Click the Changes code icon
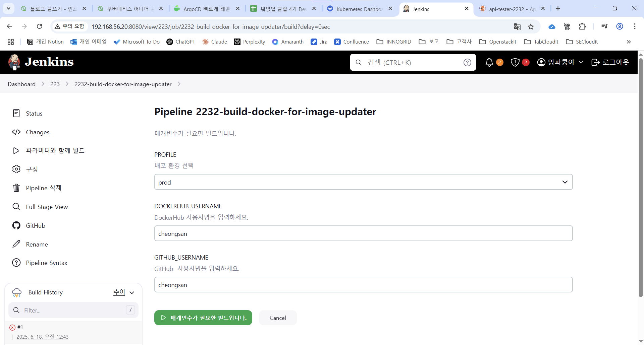This screenshot has height=345, width=644. click(x=16, y=132)
